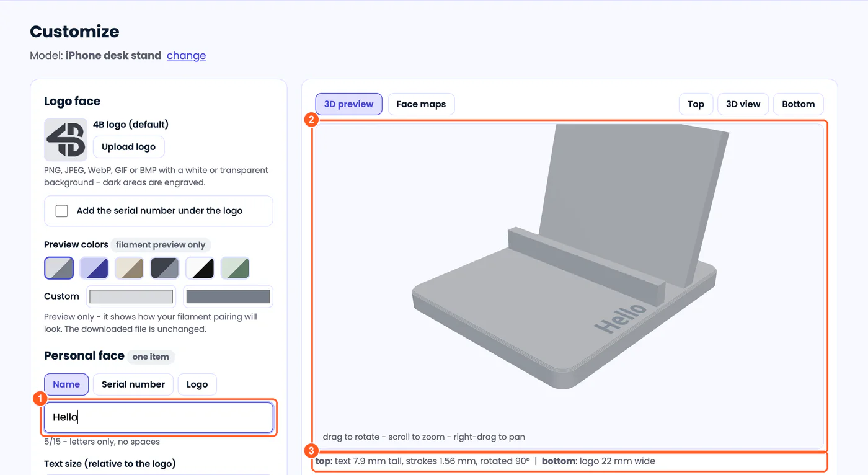The height and width of the screenshot is (475, 868).
Task: Click the Preview colors label
Action: (x=76, y=245)
